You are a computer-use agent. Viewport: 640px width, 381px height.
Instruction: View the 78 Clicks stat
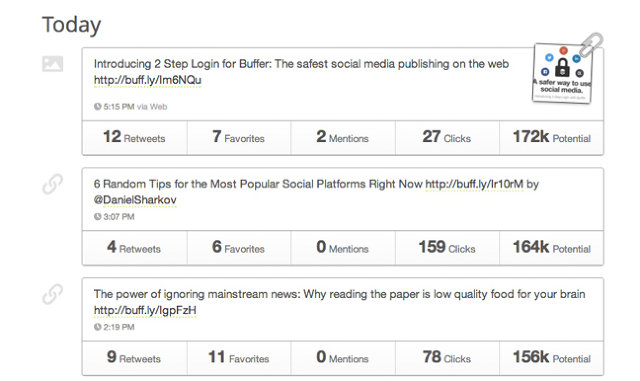(447, 358)
